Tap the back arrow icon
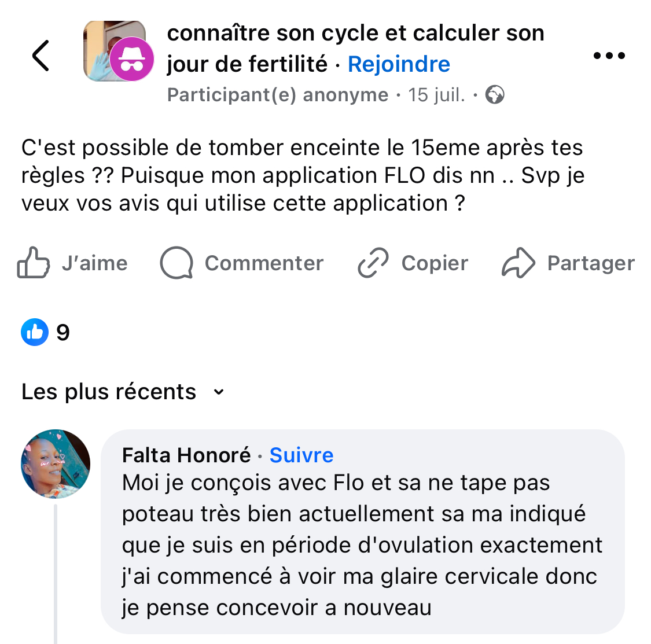 pyautogui.click(x=41, y=56)
